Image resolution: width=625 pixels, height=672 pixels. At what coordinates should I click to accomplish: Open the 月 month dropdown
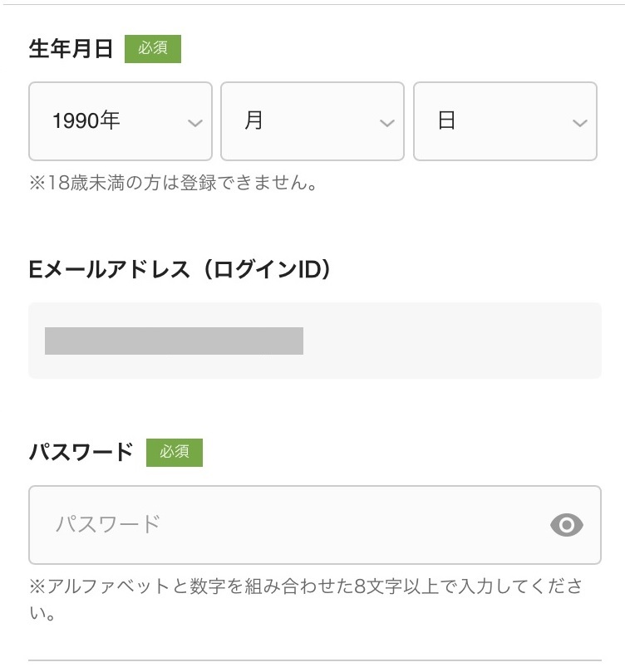312,121
